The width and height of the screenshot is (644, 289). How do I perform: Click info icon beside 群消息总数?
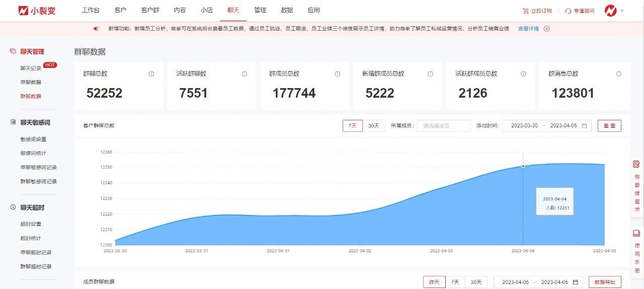pos(618,74)
